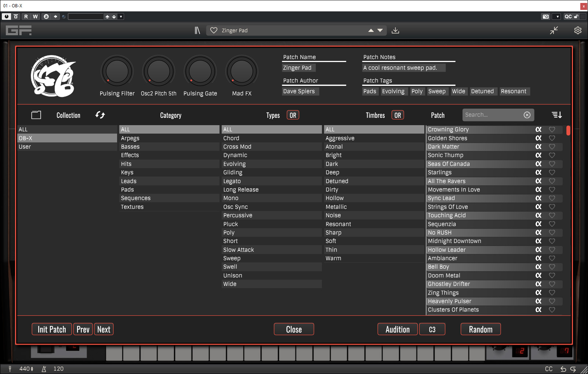588x374 pixels.
Task: Open the host toolbar dropdown arrow next to the camera
Action: 557,17
